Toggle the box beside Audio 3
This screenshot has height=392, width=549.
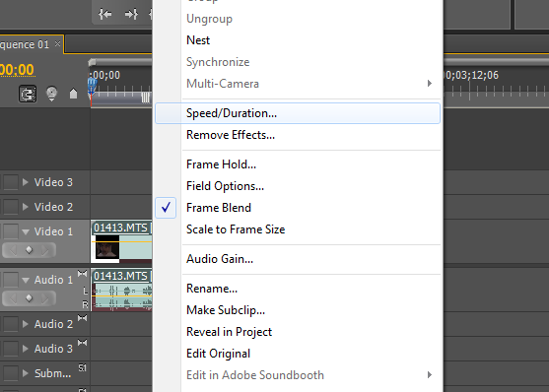pos(11,349)
